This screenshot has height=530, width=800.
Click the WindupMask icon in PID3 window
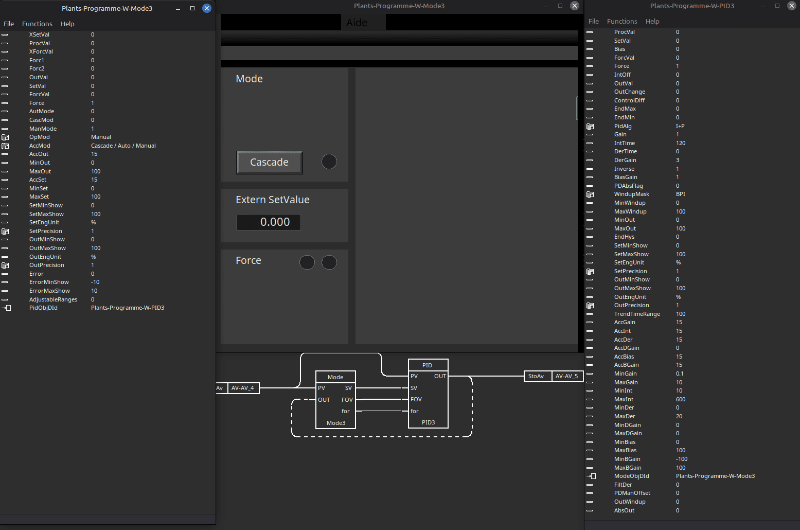tap(590, 193)
